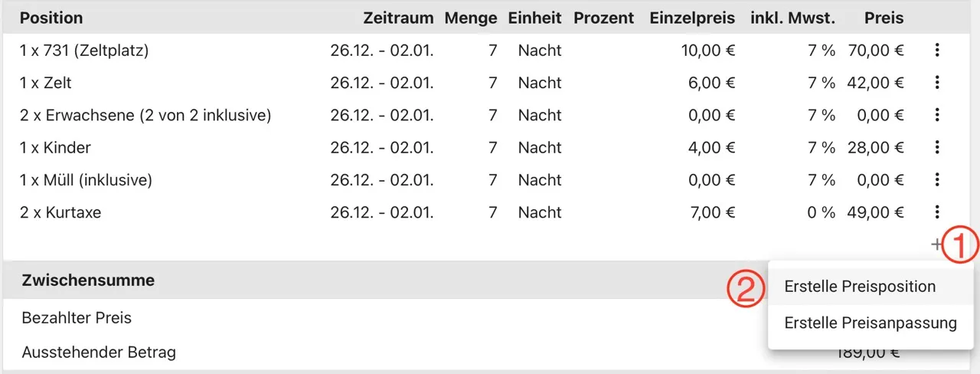Viewport: 980px width, 374px height.
Task: Open the three-dot menu for the Müll row
Action: (937, 180)
